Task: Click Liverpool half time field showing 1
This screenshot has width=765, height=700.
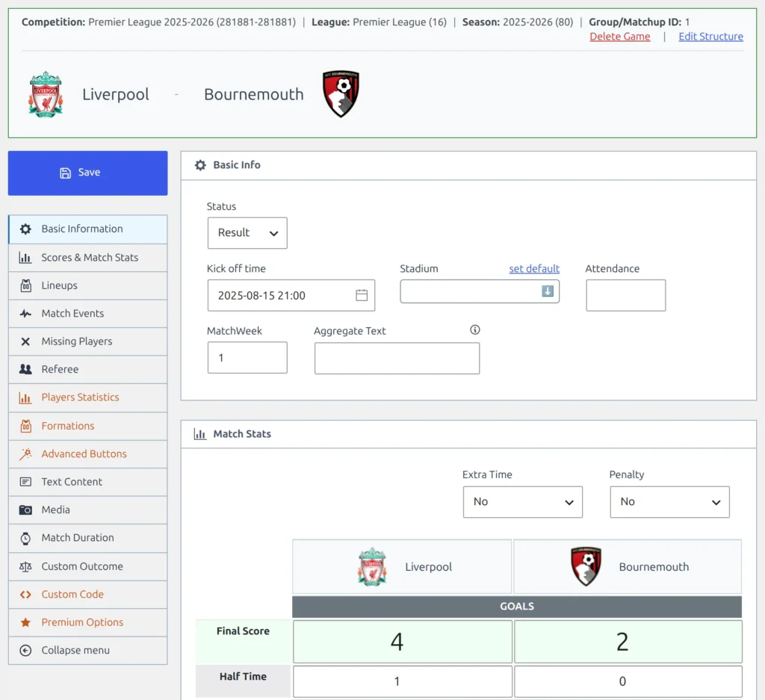Action: click(403, 681)
